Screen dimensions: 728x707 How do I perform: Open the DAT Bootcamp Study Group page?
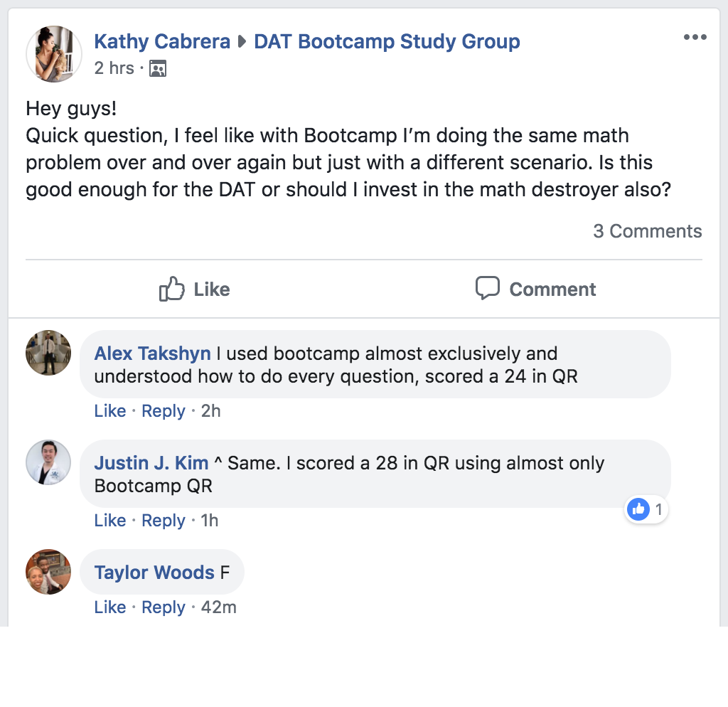click(x=387, y=41)
